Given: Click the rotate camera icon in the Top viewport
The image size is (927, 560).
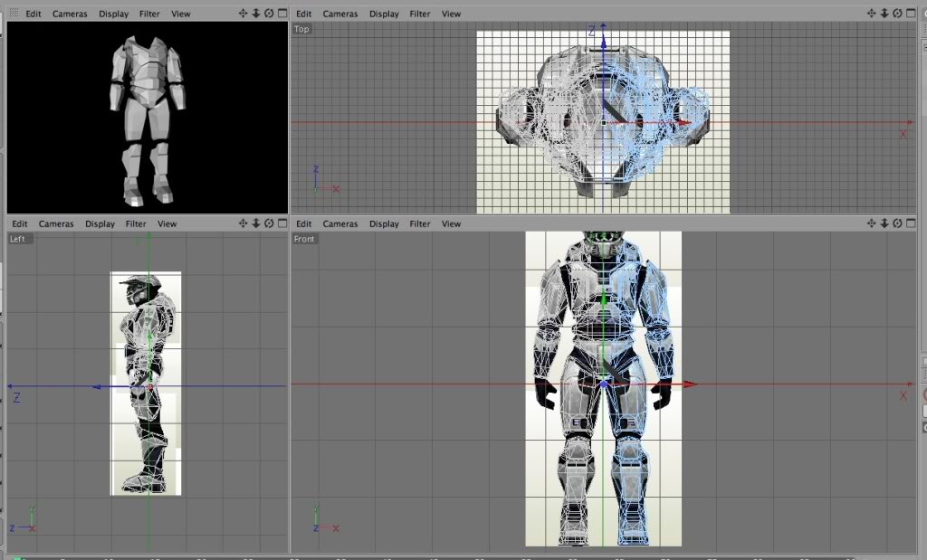Looking at the screenshot, I should point(897,14).
